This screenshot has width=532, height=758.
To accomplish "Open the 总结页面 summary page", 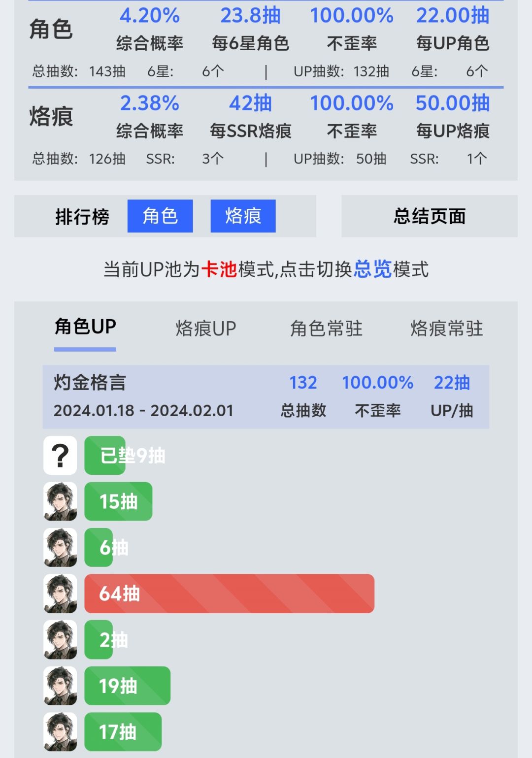I will [x=430, y=216].
